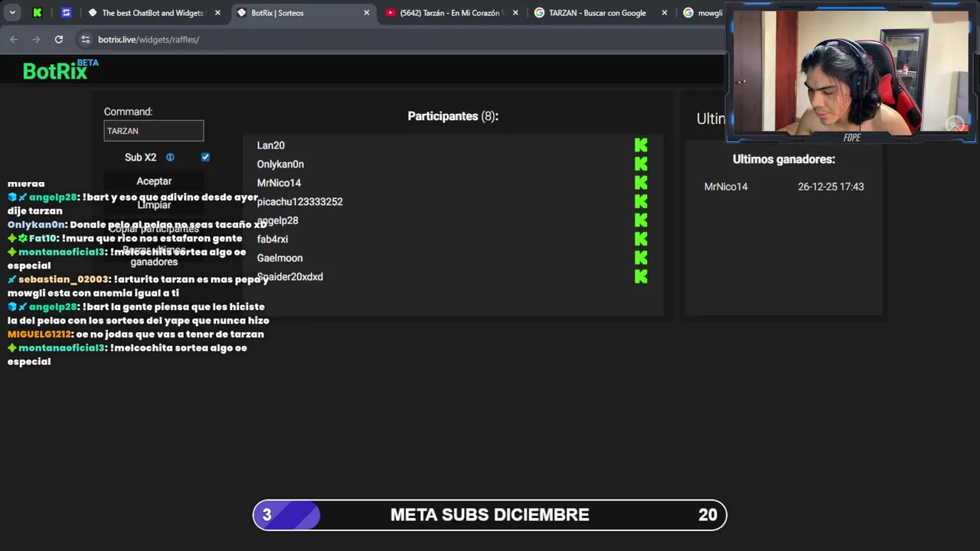Click the Kick icon next to Lan20
Viewport: 980px width, 551px height.
641,145
